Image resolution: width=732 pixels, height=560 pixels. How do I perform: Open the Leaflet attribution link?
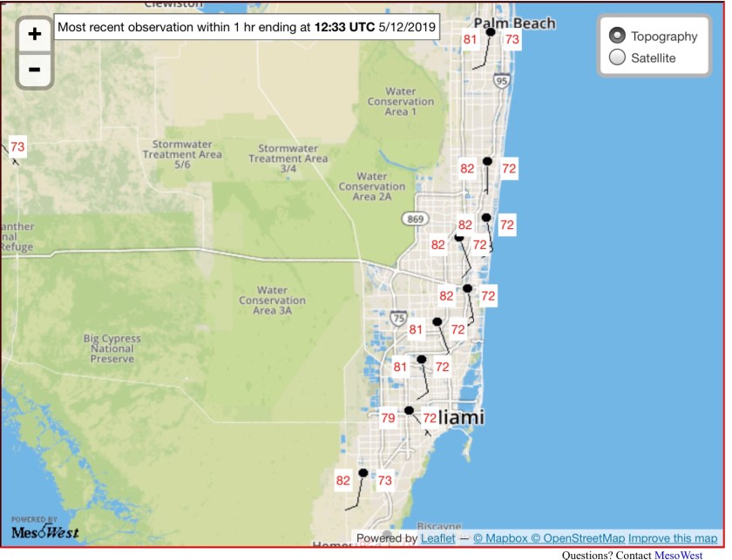437,538
